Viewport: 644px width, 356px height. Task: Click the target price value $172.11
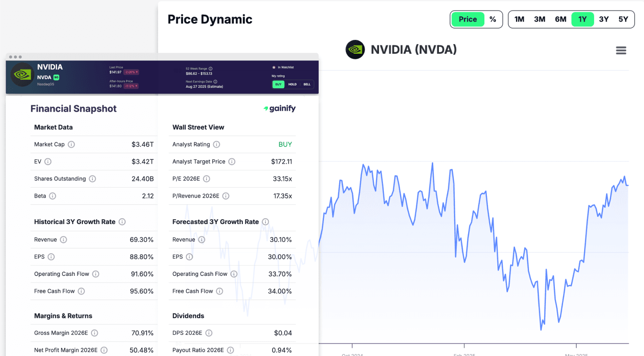click(x=282, y=162)
